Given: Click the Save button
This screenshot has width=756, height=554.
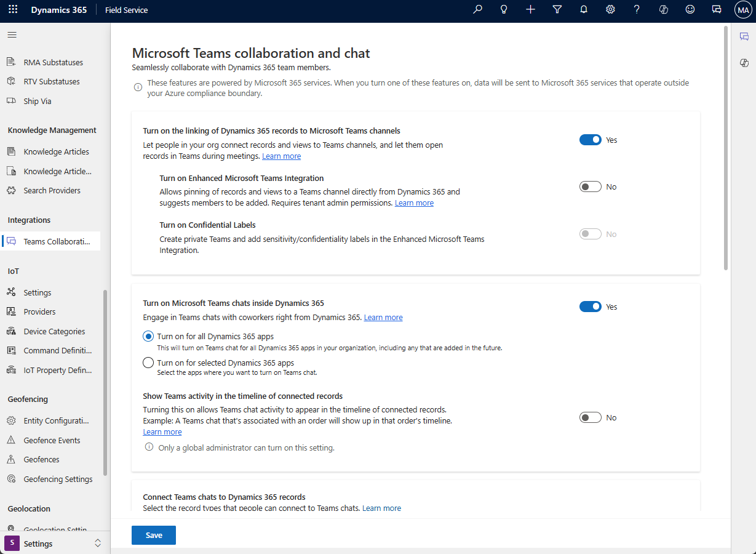Looking at the screenshot, I should point(154,535).
